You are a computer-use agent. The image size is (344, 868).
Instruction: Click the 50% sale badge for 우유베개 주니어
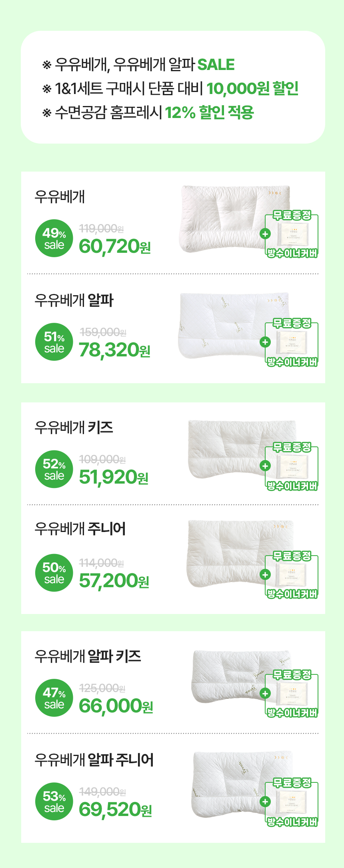[x=54, y=573]
